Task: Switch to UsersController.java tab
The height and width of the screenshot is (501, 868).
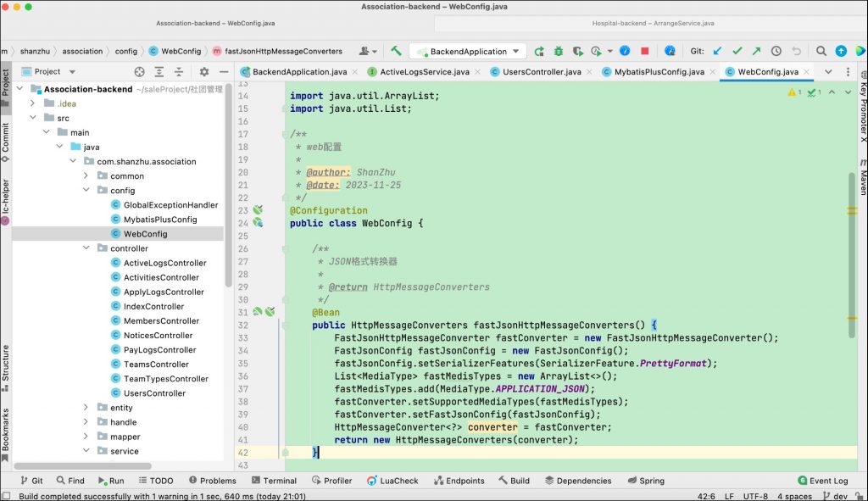Action: click(x=542, y=72)
